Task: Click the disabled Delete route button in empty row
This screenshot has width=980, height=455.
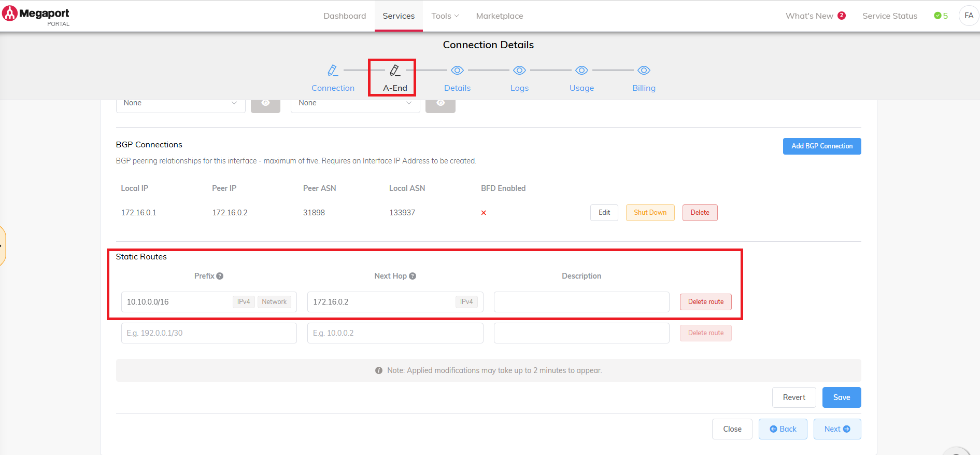Action: (706, 333)
